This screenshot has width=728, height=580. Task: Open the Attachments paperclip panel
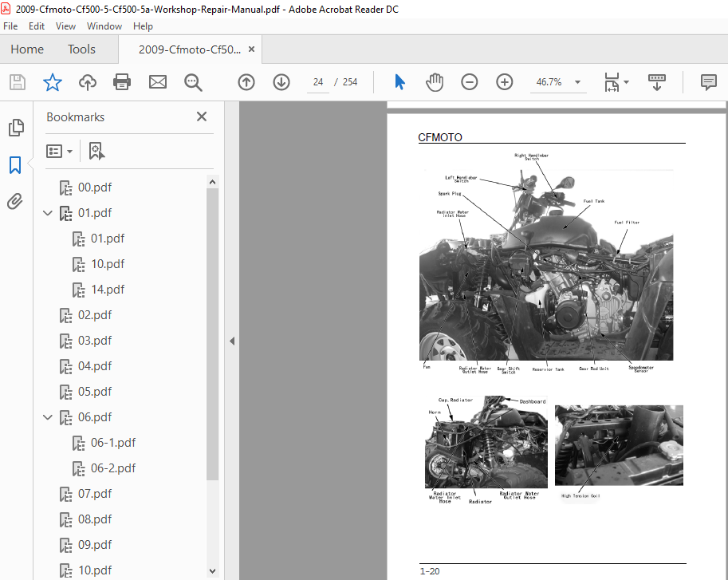click(x=15, y=202)
